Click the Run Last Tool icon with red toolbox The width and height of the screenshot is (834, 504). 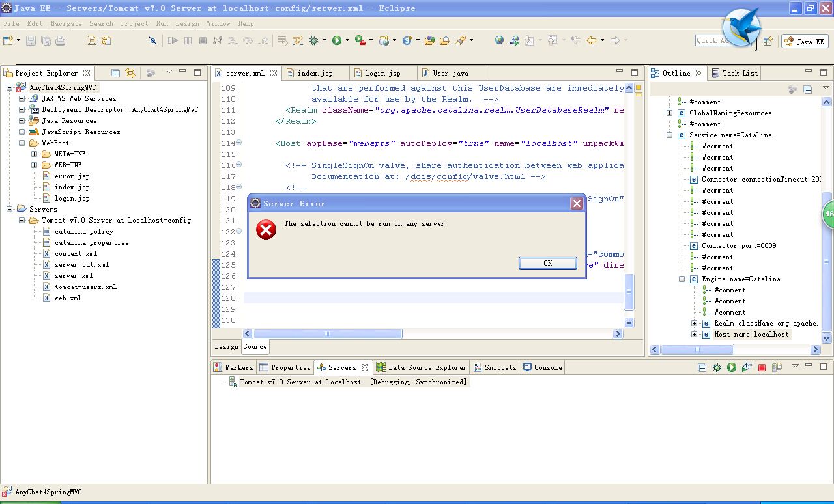coord(360,40)
